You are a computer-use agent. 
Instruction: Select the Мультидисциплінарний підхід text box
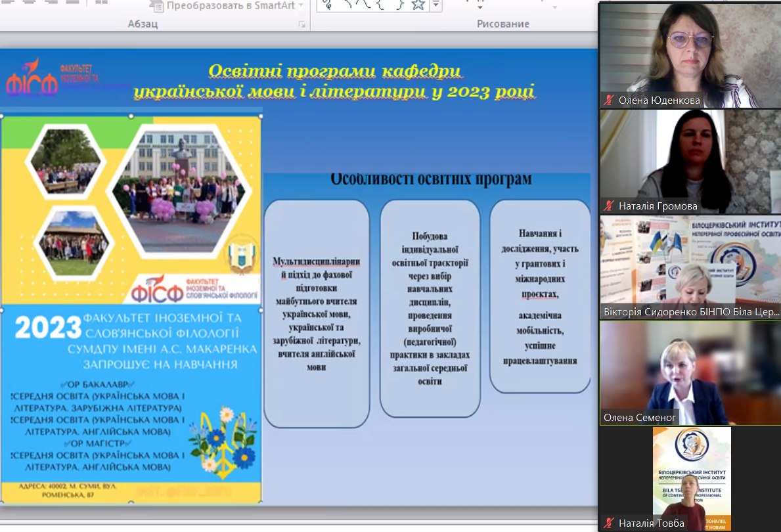tap(316, 314)
